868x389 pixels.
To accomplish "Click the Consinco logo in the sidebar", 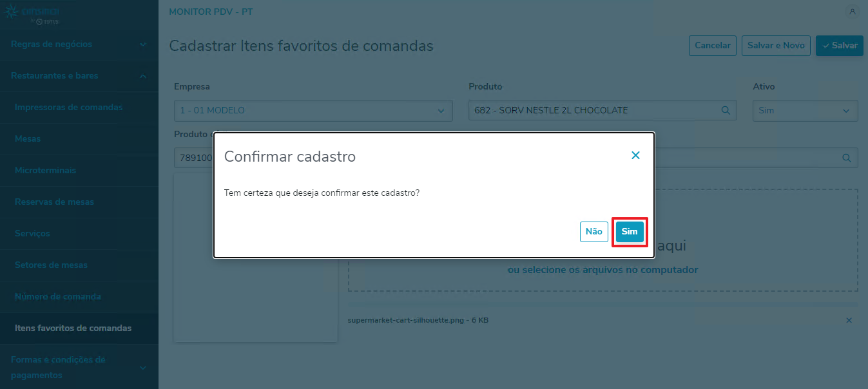I will tap(31, 14).
